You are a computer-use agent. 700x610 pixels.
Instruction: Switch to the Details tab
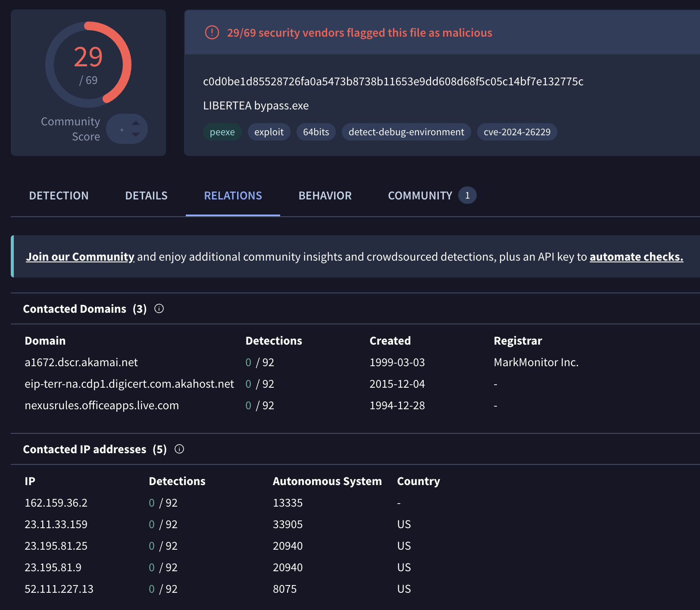tap(147, 196)
